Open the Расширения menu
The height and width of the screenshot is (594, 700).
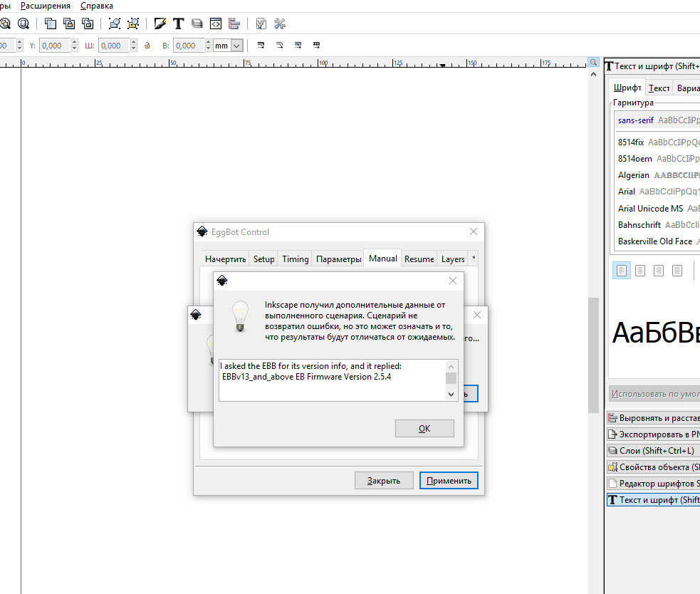pyautogui.click(x=46, y=6)
